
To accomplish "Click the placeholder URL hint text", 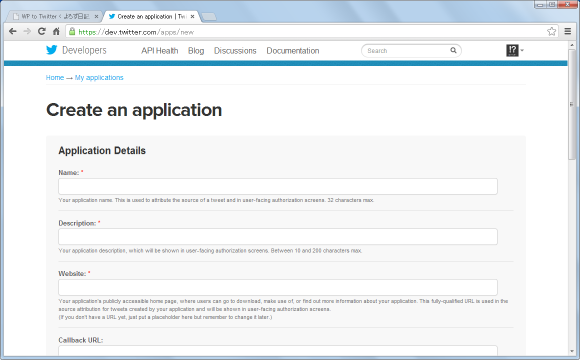I will coord(165,317).
